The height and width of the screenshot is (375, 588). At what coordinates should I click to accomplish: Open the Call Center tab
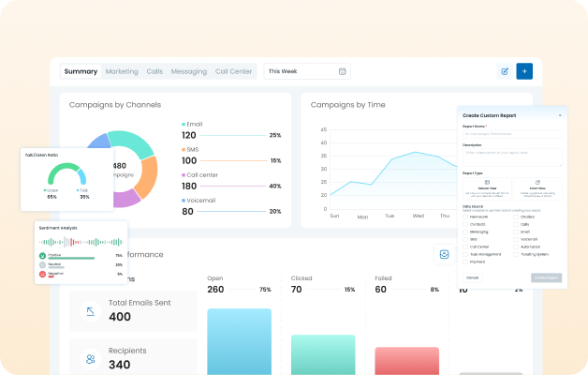(x=233, y=71)
